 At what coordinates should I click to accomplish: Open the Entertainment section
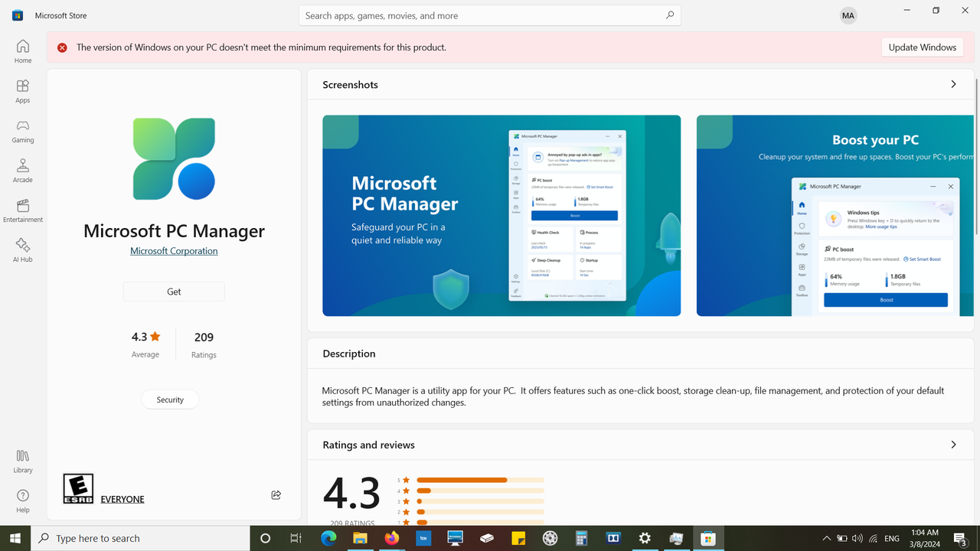click(23, 210)
